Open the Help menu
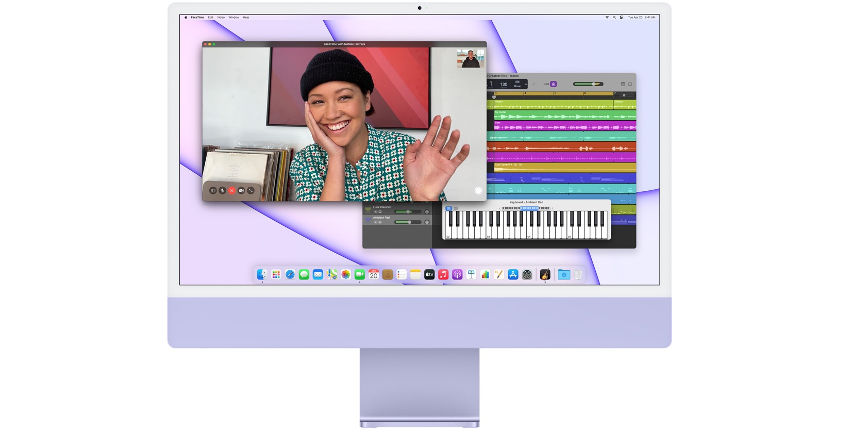Image resolution: width=868 pixels, height=428 pixels. (x=246, y=18)
